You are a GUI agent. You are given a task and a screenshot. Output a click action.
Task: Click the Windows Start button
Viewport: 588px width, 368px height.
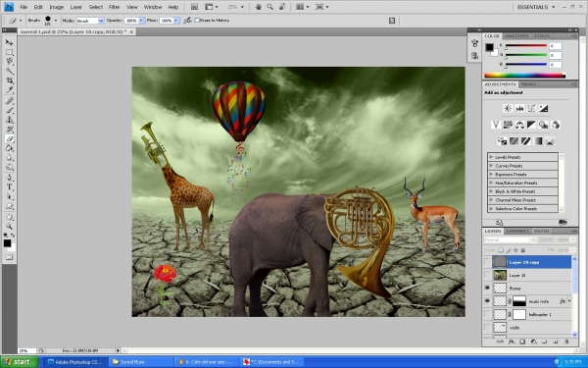click(20, 362)
